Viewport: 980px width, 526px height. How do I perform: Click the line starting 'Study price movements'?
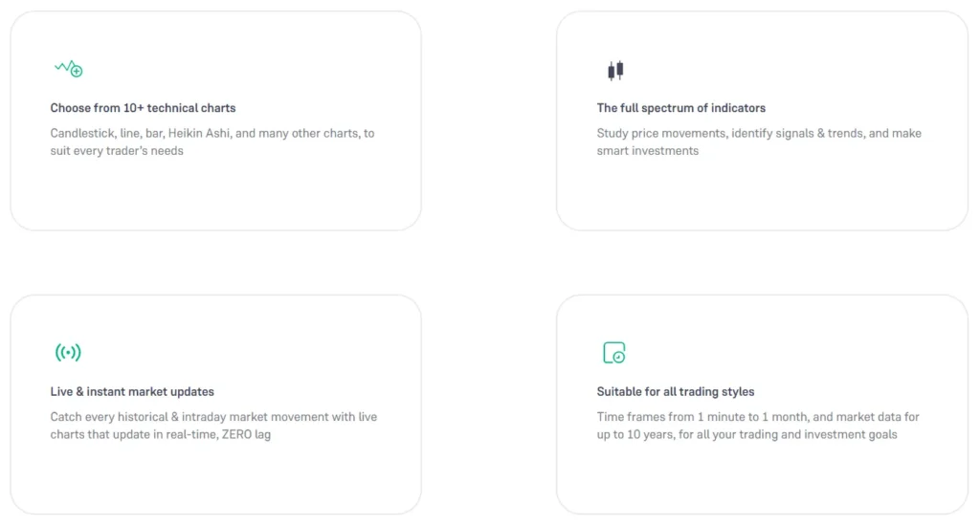click(x=759, y=134)
